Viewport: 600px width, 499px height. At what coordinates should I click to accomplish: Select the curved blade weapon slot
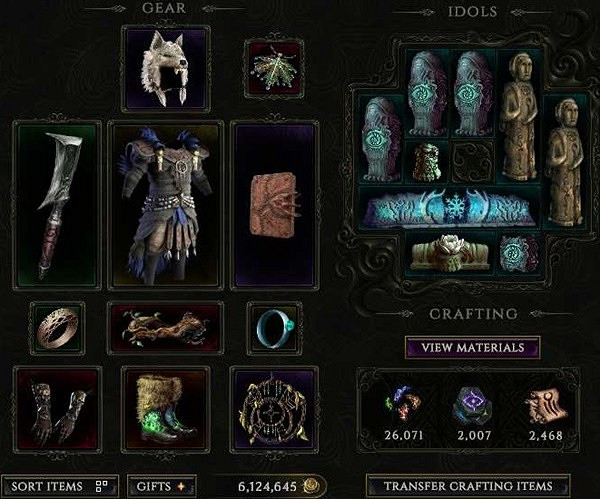coord(57,205)
